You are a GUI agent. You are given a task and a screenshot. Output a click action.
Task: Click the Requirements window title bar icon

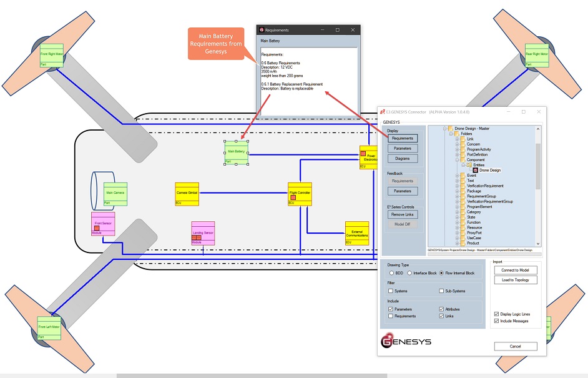[262, 29]
